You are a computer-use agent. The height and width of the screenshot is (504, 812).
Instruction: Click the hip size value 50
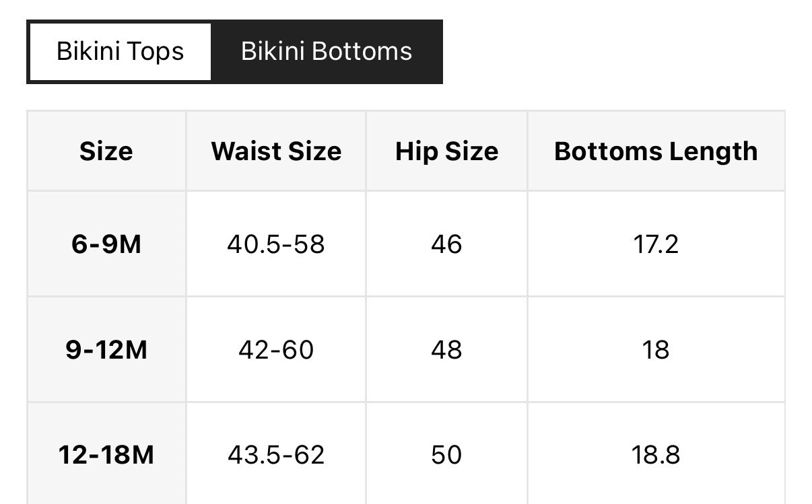[446, 456]
